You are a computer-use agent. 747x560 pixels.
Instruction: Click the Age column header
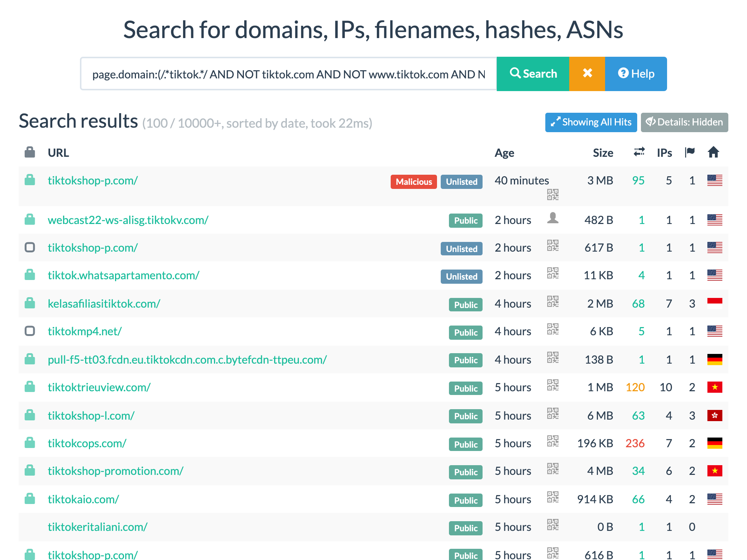pyautogui.click(x=504, y=153)
